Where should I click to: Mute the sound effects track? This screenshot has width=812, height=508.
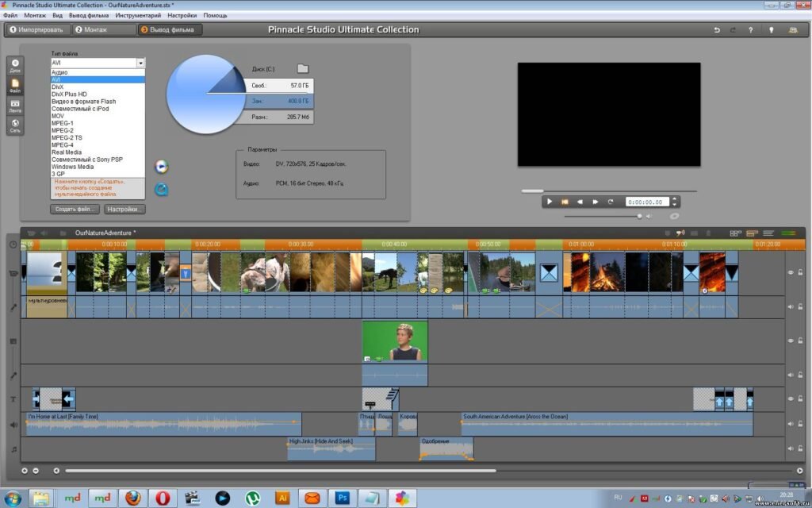(791, 424)
